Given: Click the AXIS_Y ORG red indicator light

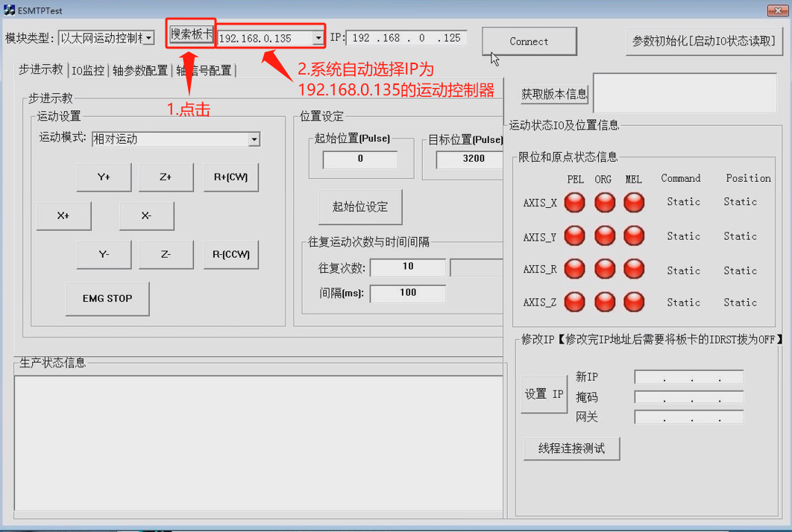Looking at the screenshot, I should click(x=605, y=236).
